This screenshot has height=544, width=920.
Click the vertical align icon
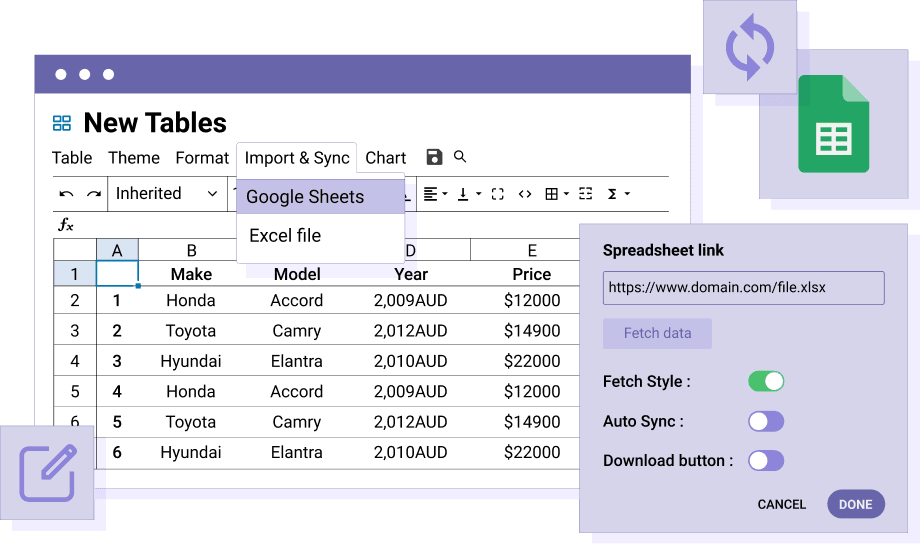coord(463,194)
